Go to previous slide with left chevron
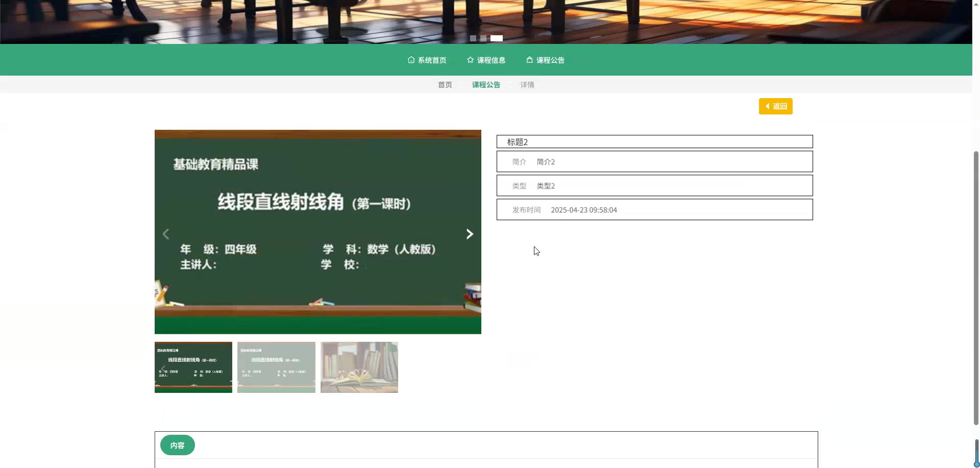Viewport: 980px width, 468px height. (x=166, y=234)
